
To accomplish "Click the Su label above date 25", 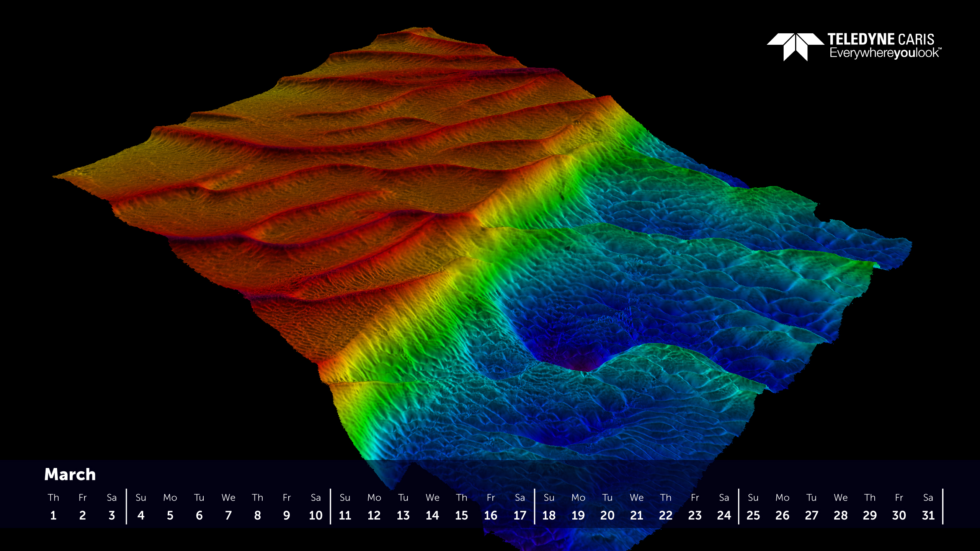I will coord(753,497).
